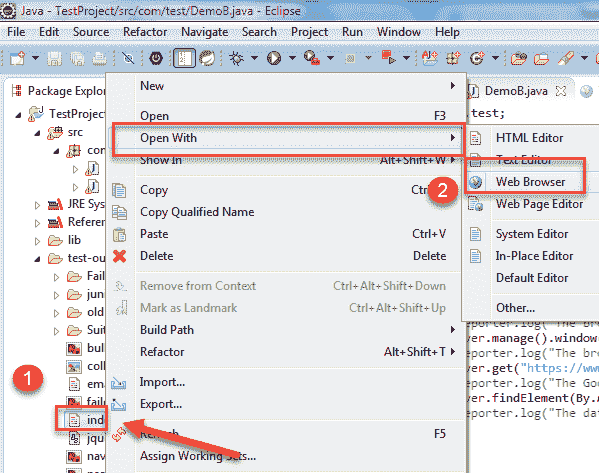
Task: Click the Save All toolbar icon
Action: tap(77, 58)
